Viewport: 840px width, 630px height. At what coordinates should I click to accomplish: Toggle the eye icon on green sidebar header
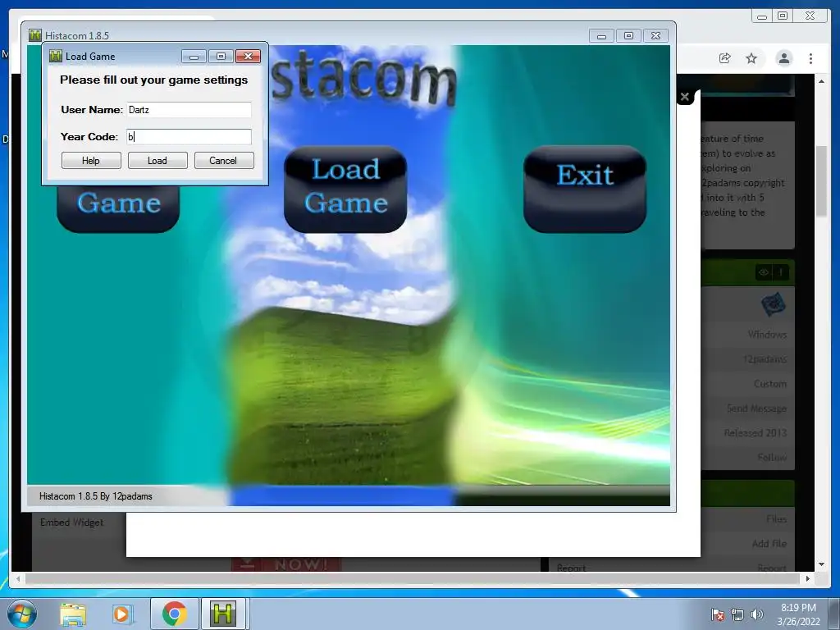pos(764,272)
